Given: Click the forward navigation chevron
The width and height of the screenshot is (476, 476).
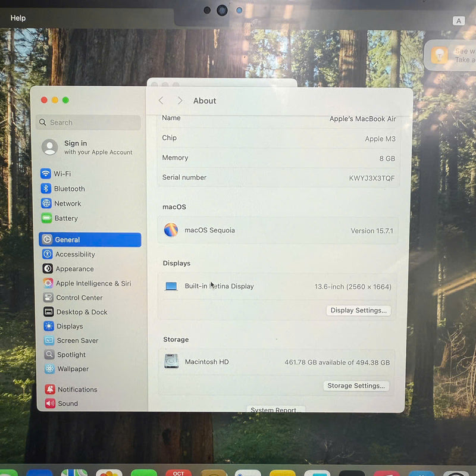Looking at the screenshot, I should pos(180,101).
